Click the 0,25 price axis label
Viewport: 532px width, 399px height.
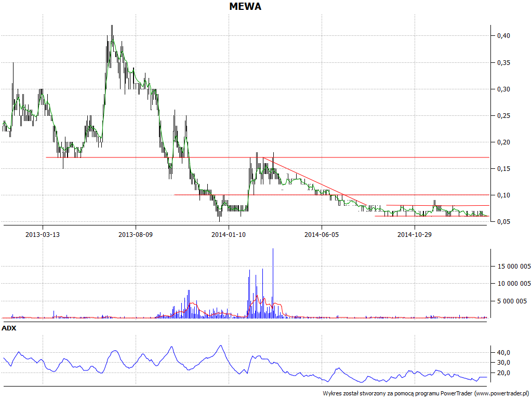pos(503,116)
